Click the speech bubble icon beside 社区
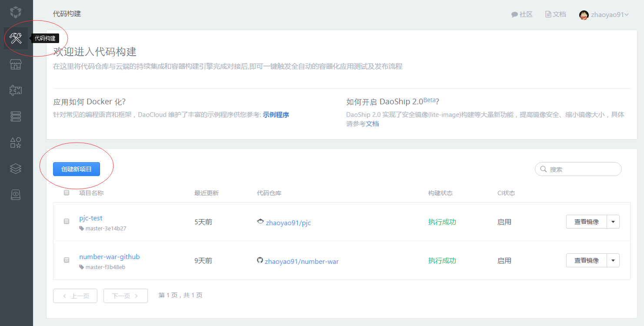The height and width of the screenshot is (326, 644). (514, 14)
